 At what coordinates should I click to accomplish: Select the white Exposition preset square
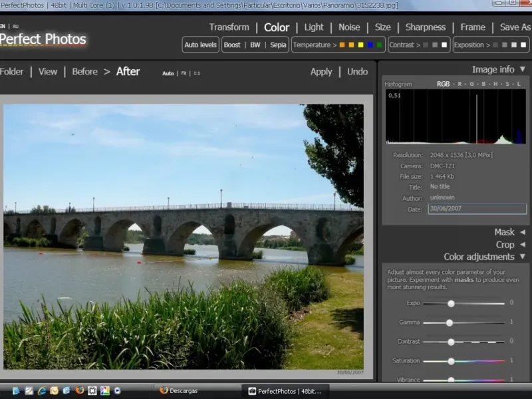coord(524,45)
